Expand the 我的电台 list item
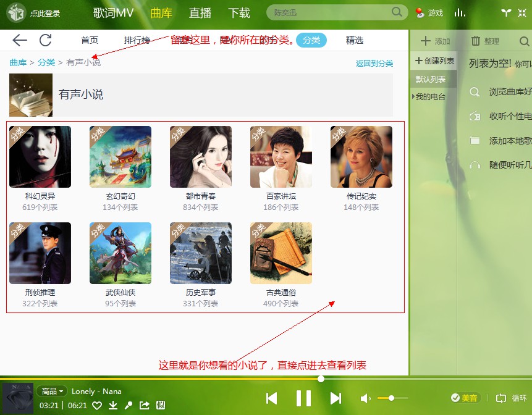Image resolution: width=532 pixels, height=415 pixels. 429,97
